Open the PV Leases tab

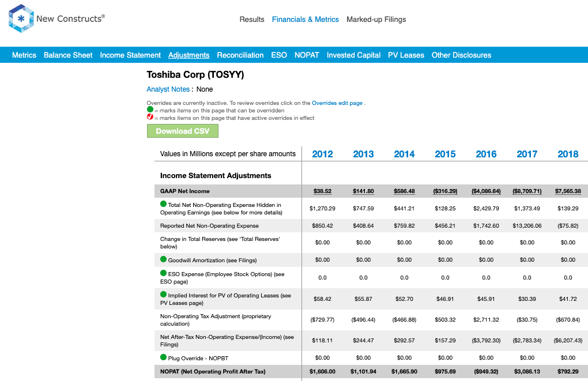(406, 55)
